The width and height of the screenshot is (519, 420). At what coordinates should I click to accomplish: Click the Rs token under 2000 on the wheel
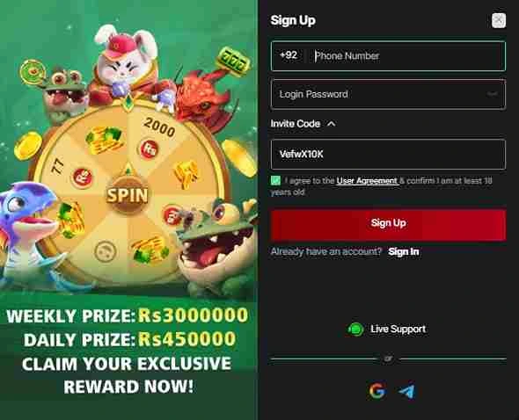click(x=149, y=149)
